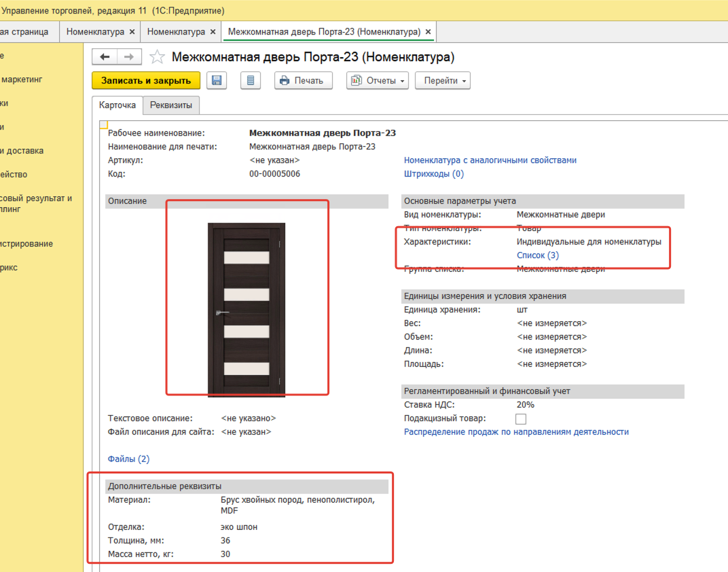The width and height of the screenshot is (728, 572).
Task: Open Распределение продаж по направлениям деятельности link
Action: coord(516,432)
